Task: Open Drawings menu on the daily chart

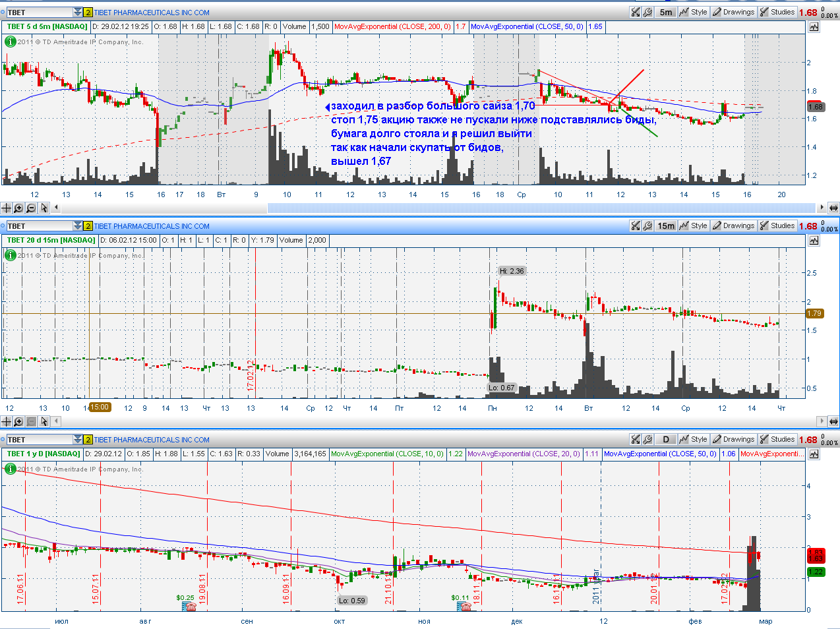Action: [733, 439]
